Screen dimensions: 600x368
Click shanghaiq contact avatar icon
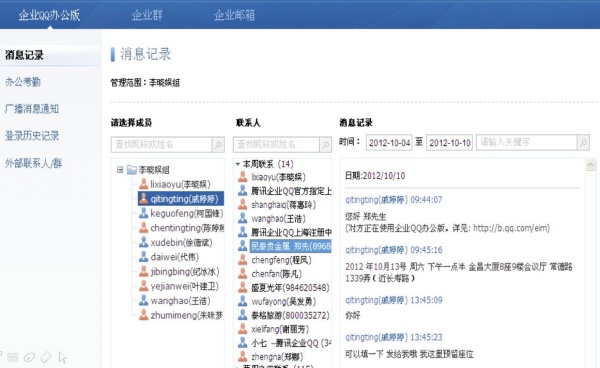[243, 204]
